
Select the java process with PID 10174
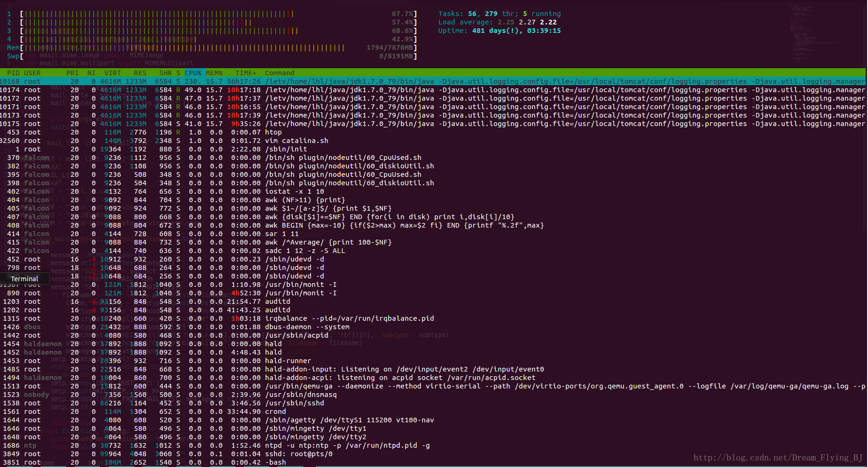pos(433,90)
